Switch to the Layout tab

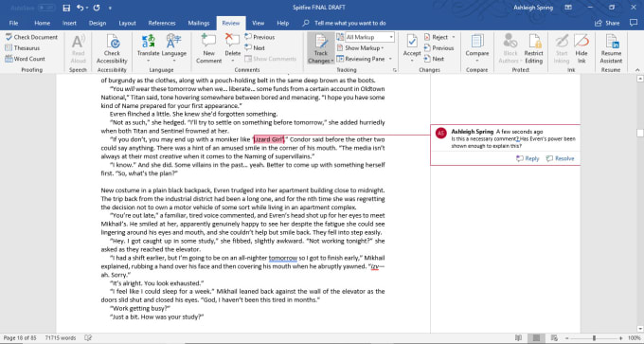(x=127, y=23)
